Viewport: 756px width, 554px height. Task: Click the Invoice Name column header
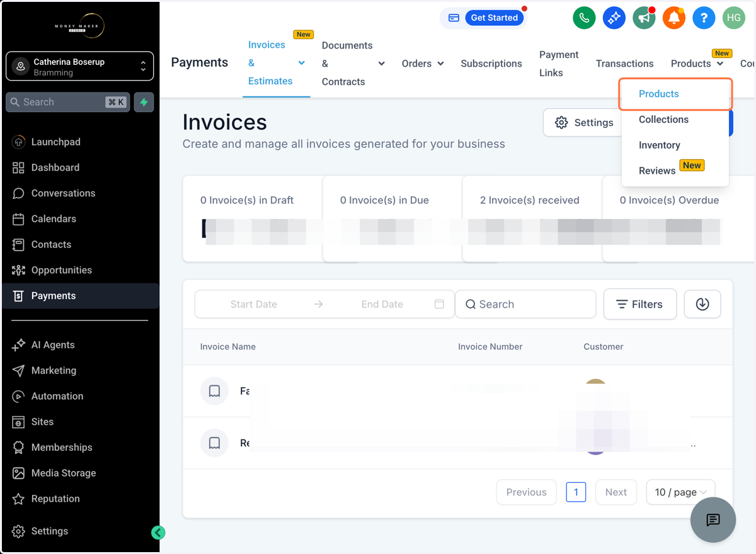228,347
